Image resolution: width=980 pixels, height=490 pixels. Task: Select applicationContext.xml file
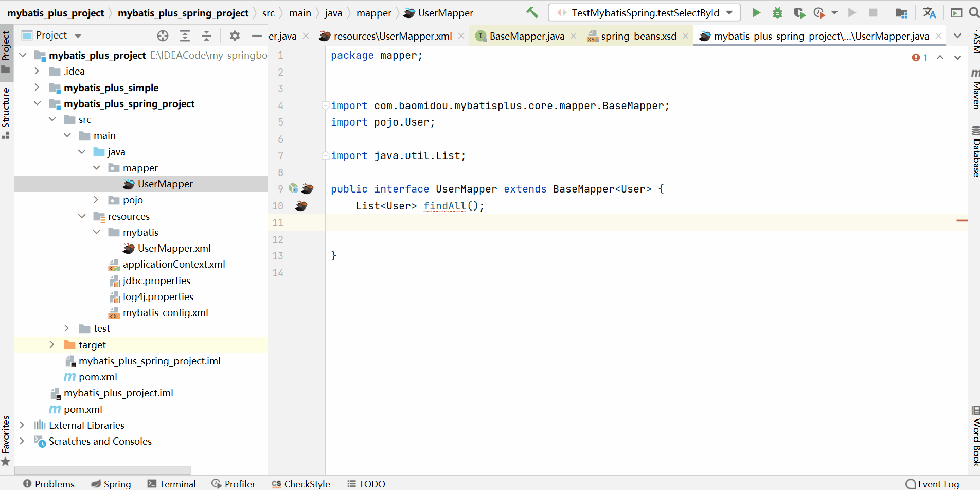point(173,264)
